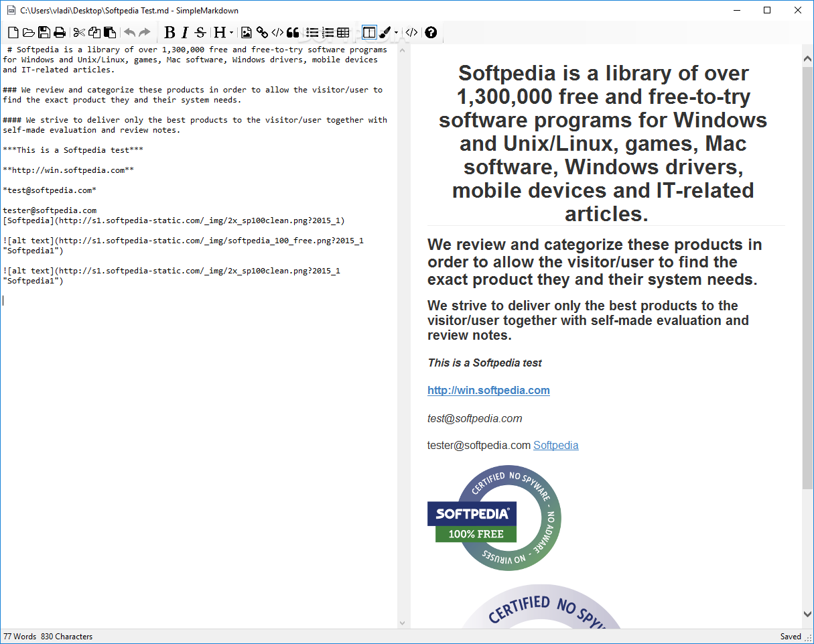Viewport: 814px width, 644px height.
Task: Insert a hyperlink
Action: coord(262,32)
